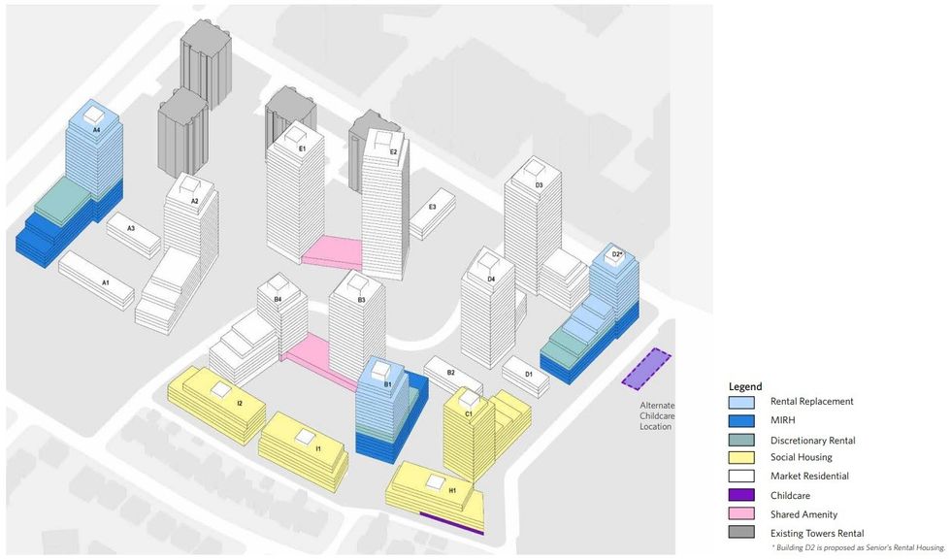Screen dimensions: 951x560
Task: Select the B1 building rooftop label
Action: [x=387, y=385]
